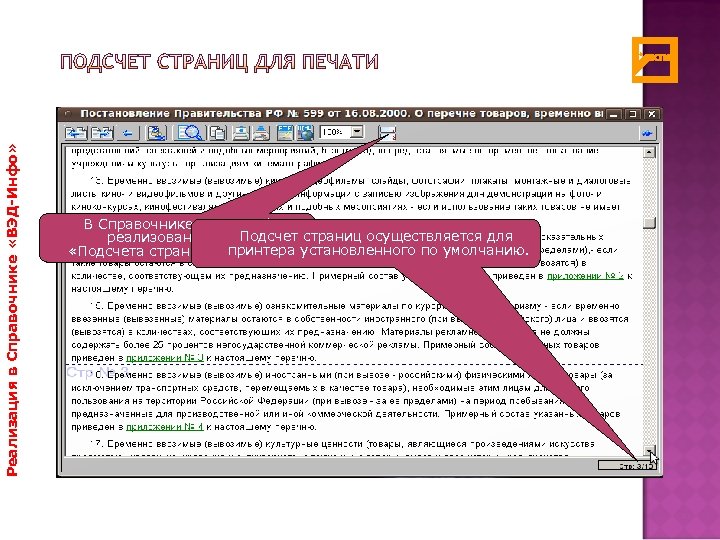Click the page count icon in toolbar

click(x=388, y=133)
